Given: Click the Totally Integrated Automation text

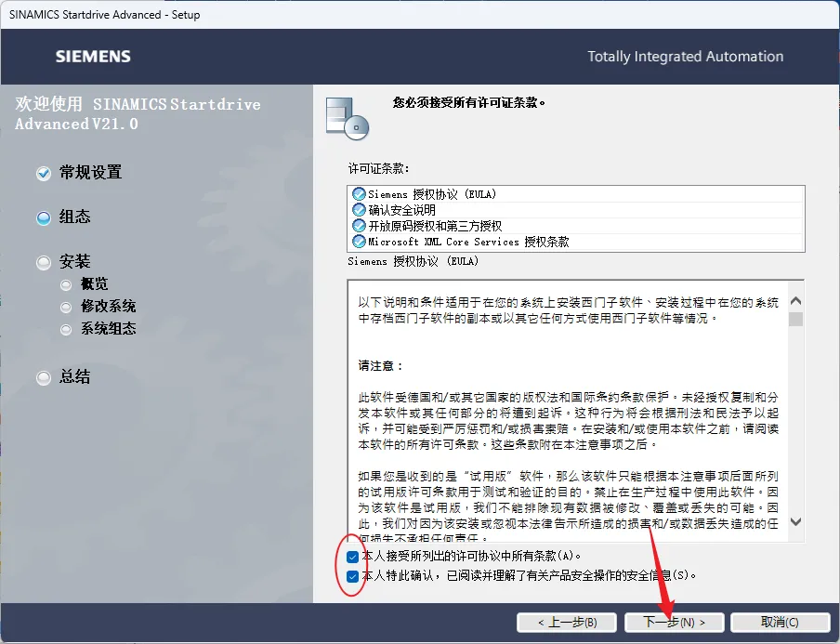Looking at the screenshot, I should point(685,57).
